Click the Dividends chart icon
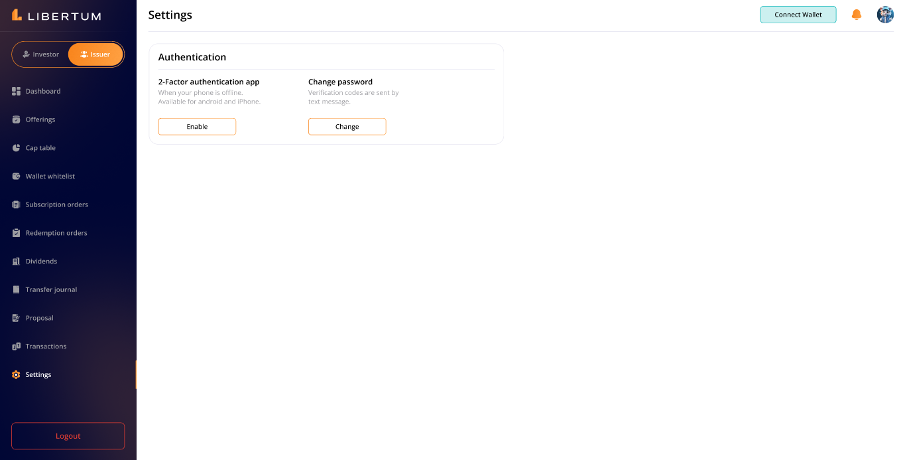Viewport: 904px width, 460px height. 16,261
